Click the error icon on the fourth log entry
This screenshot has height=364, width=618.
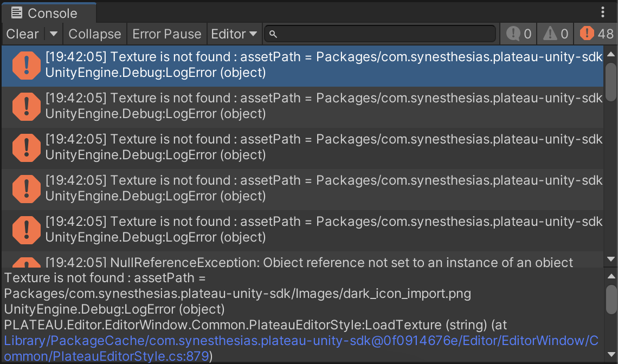pos(26,188)
